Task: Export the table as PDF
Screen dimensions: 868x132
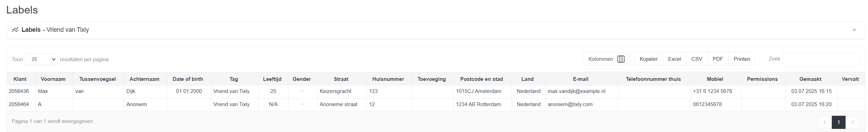Action: point(718,59)
